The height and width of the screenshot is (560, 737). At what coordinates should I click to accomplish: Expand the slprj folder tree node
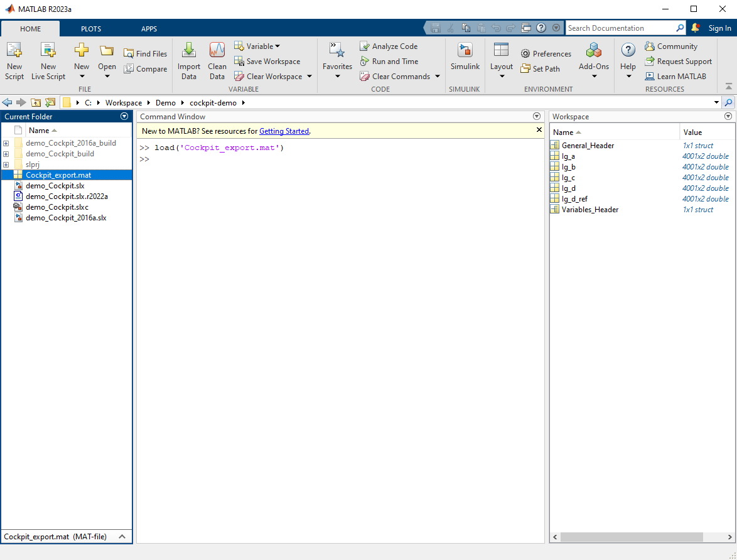coord(6,164)
